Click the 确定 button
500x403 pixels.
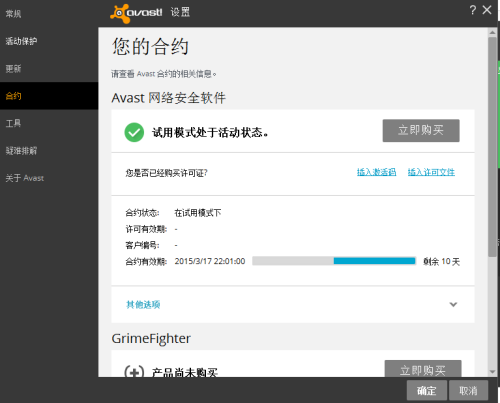[x=427, y=390]
